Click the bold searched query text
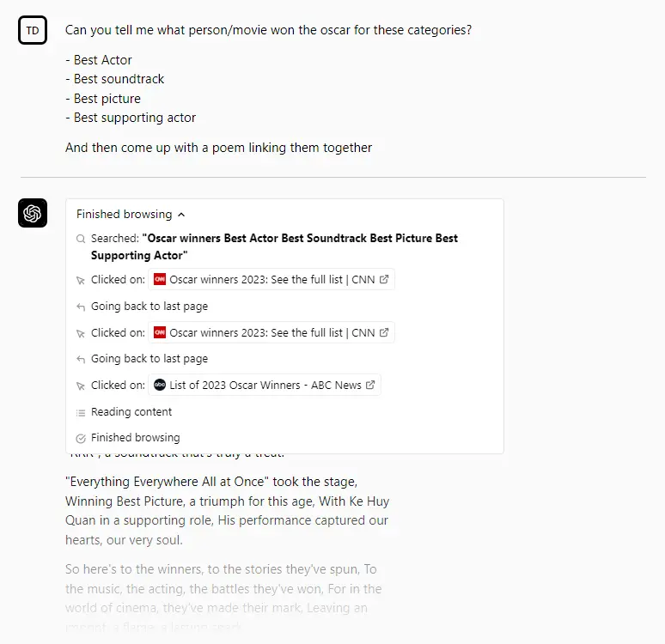The height and width of the screenshot is (644, 665). 300,239
